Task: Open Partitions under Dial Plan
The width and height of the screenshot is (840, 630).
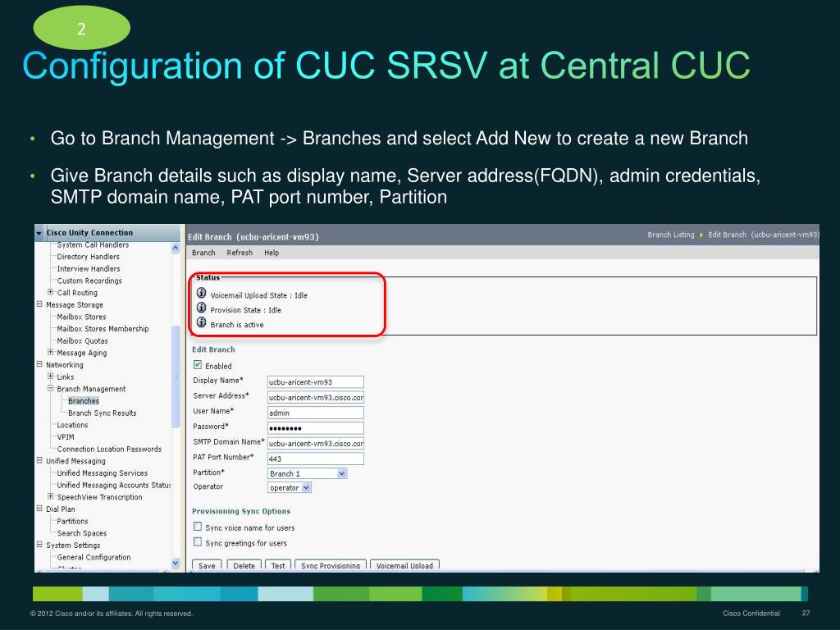Action: click(x=72, y=521)
